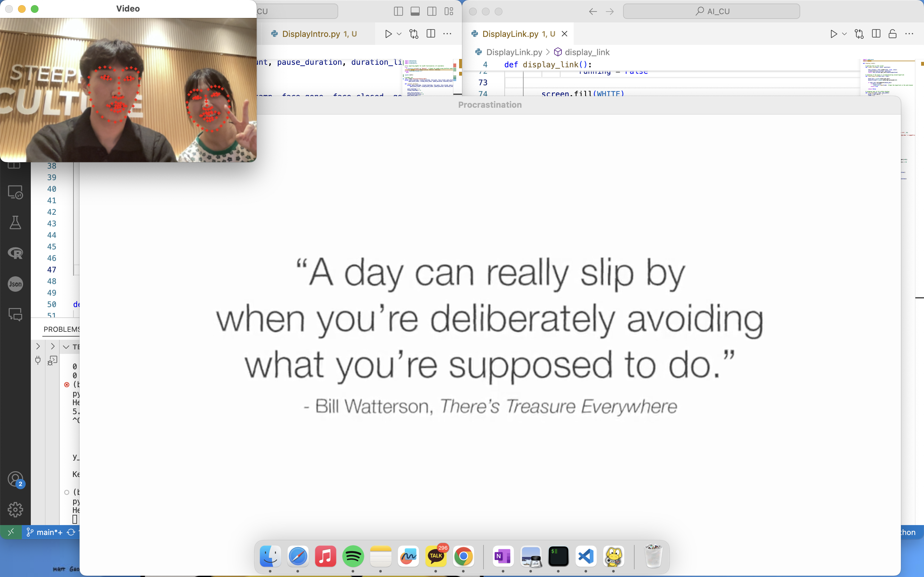
Task: Toggle the bottom panel layout
Action: point(415,11)
